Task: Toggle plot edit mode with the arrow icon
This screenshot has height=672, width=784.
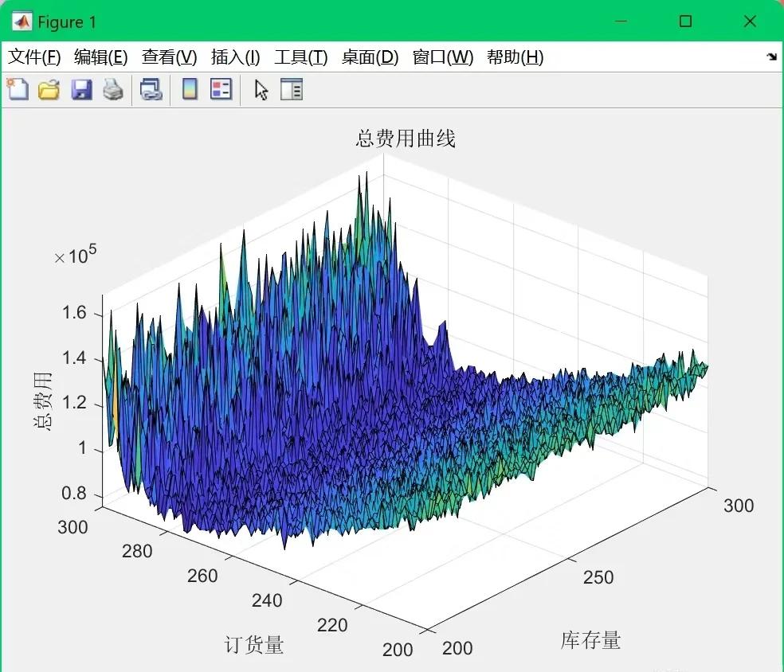Action: [x=261, y=89]
